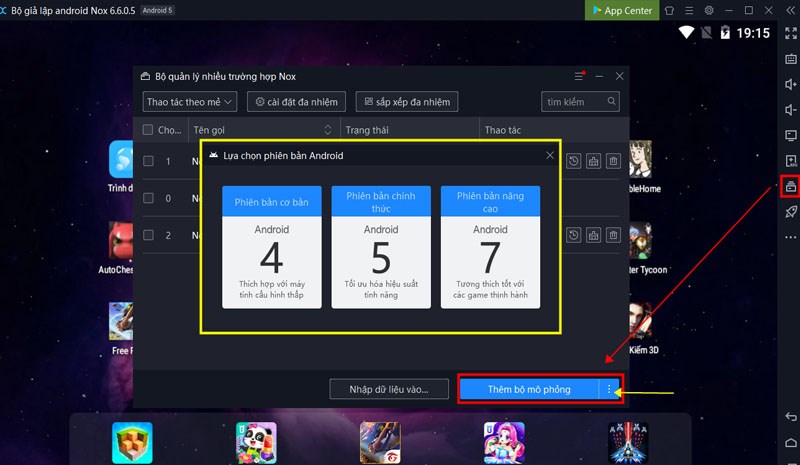Screen dimensions: 800x465
Task: Click the battery status icon
Action: pyautogui.click(x=725, y=33)
